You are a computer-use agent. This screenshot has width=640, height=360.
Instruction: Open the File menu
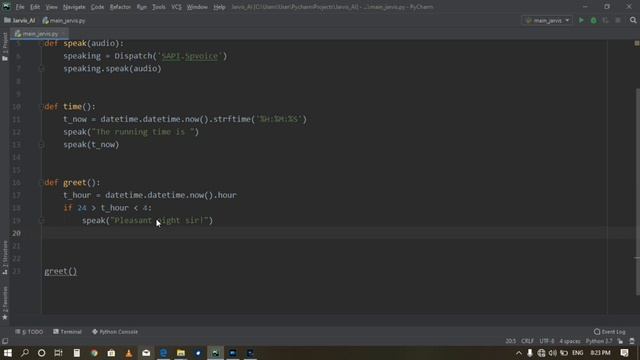[20, 7]
